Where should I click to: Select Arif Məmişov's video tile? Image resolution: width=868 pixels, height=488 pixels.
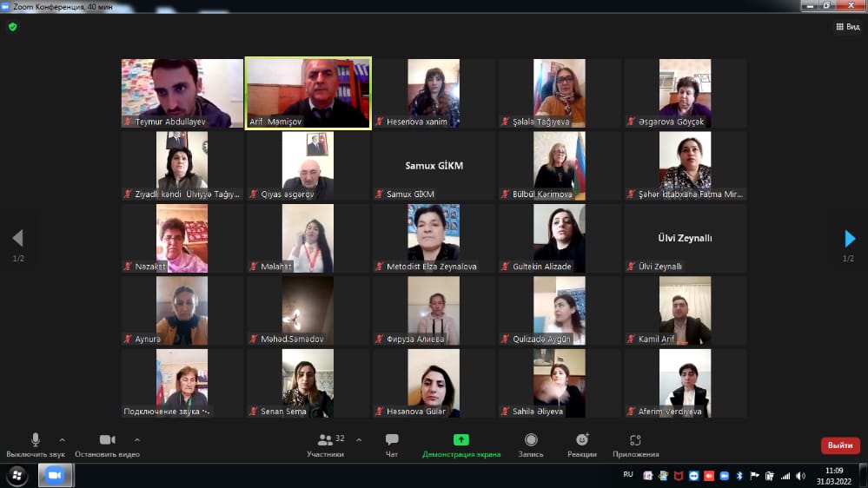[308, 93]
